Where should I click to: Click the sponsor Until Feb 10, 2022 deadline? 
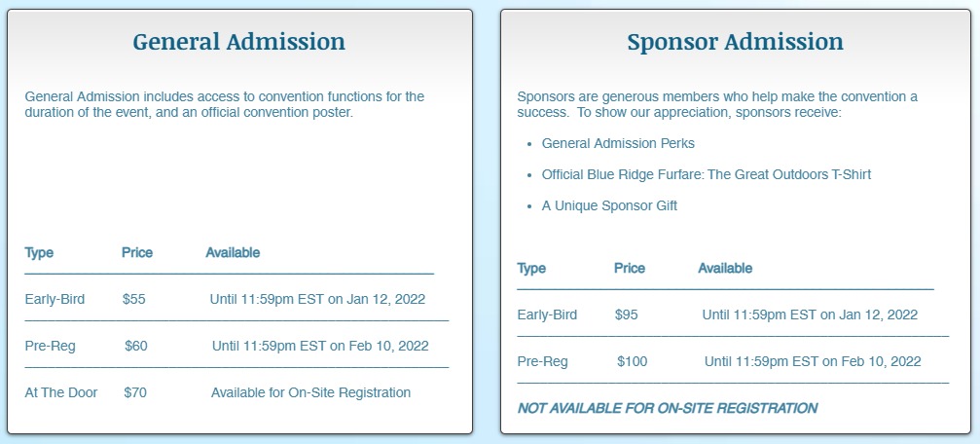pos(812,361)
